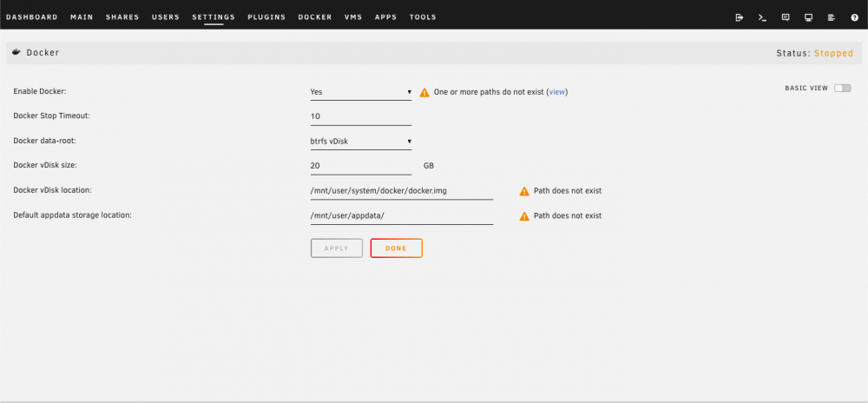This screenshot has width=868, height=403.
Task: Toggle the Basic View switch
Action: coord(843,88)
